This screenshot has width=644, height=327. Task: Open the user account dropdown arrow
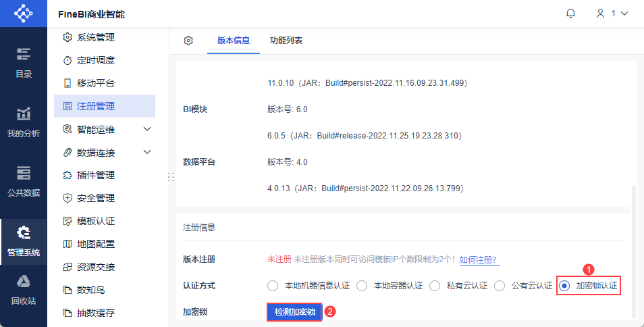point(624,14)
